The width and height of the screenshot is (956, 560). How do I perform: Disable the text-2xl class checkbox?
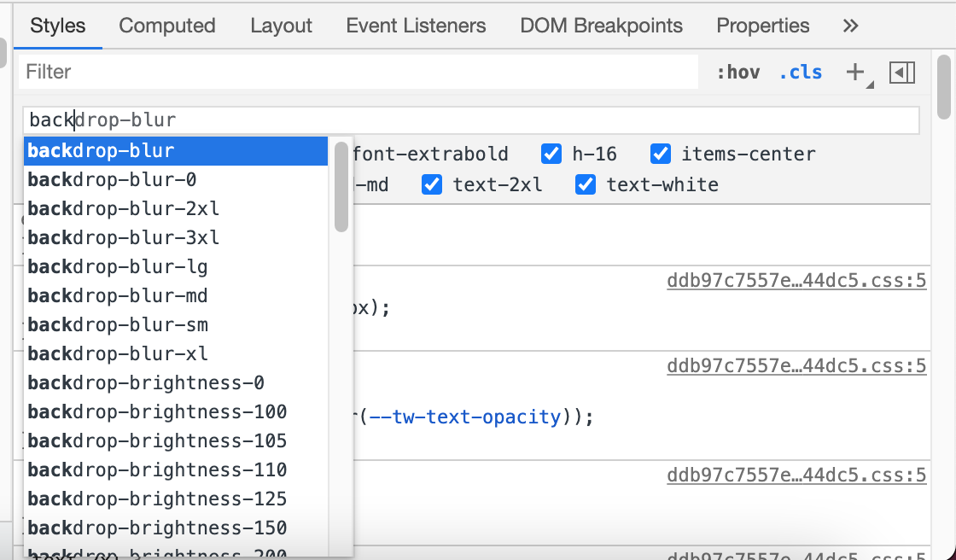(433, 184)
